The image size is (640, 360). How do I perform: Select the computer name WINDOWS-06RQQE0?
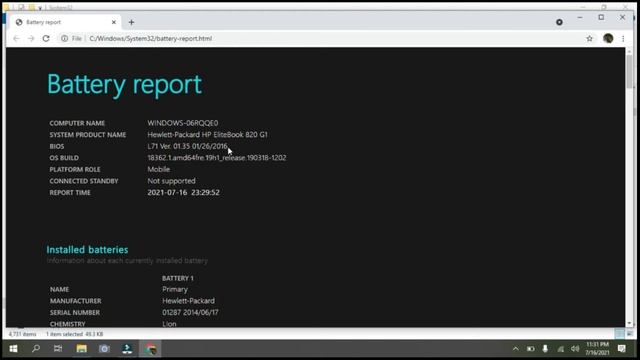click(x=183, y=123)
